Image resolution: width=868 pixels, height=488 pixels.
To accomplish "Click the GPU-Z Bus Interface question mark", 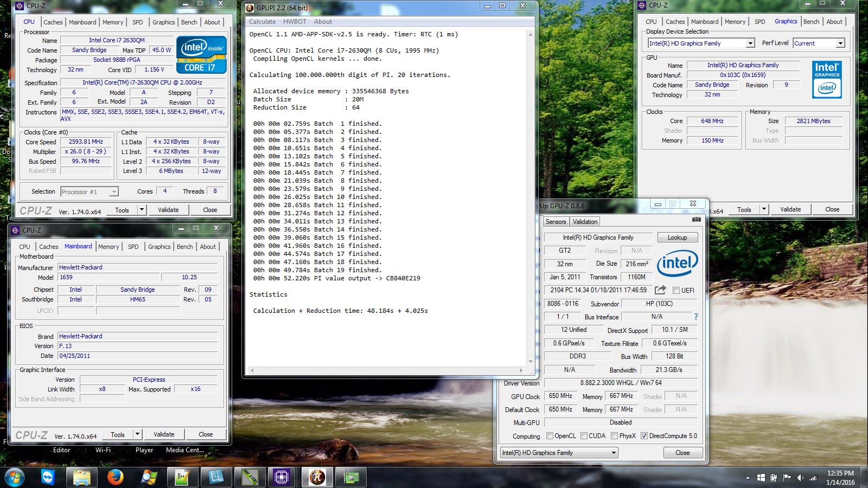I will pyautogui.click(x=696, y=317).
